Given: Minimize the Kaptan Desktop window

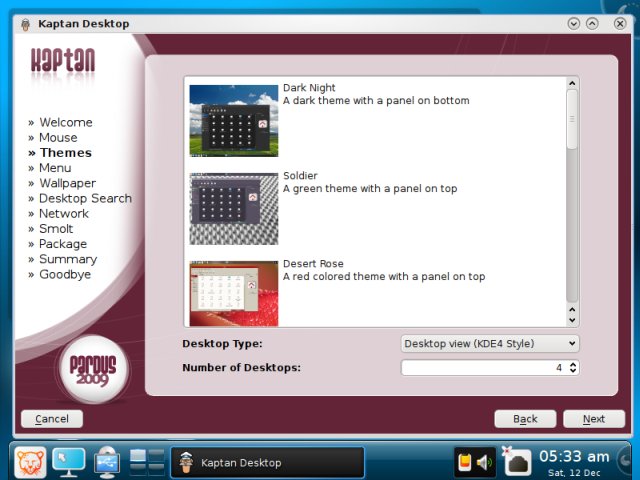Looking at the screenshot, I should (x=573, y=24).
